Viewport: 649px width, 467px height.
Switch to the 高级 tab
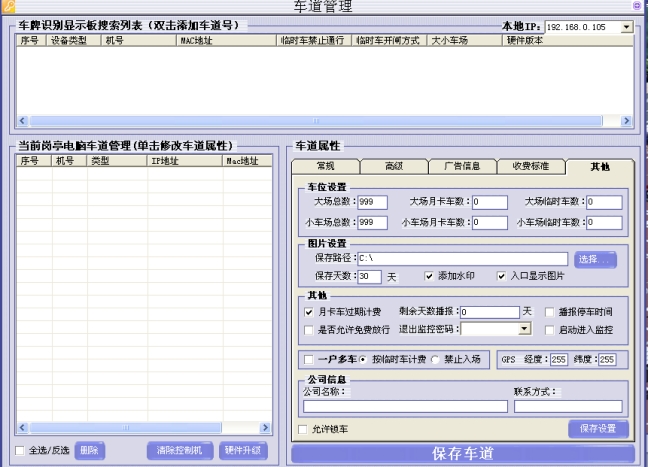(393, 166)
